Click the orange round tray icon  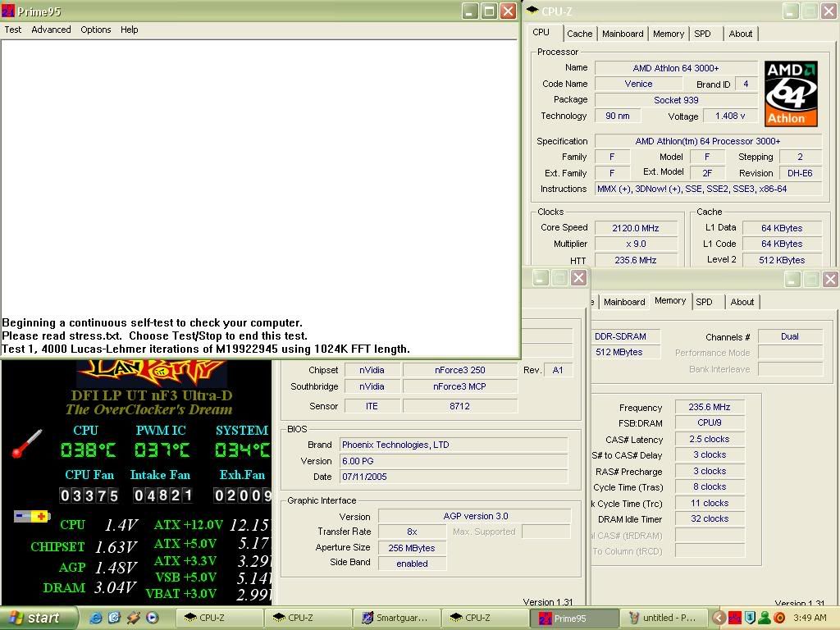pyautogui.click(x=779, y=618)
